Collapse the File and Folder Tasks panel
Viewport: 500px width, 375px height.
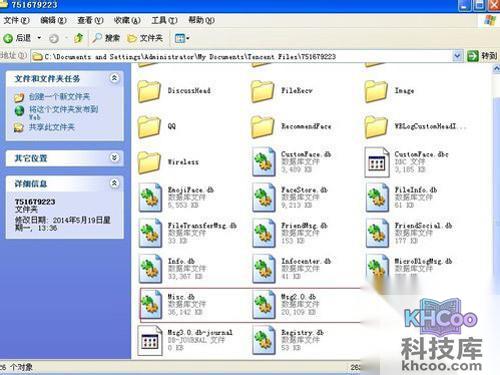pyautogui.click(x=114, y=78)
